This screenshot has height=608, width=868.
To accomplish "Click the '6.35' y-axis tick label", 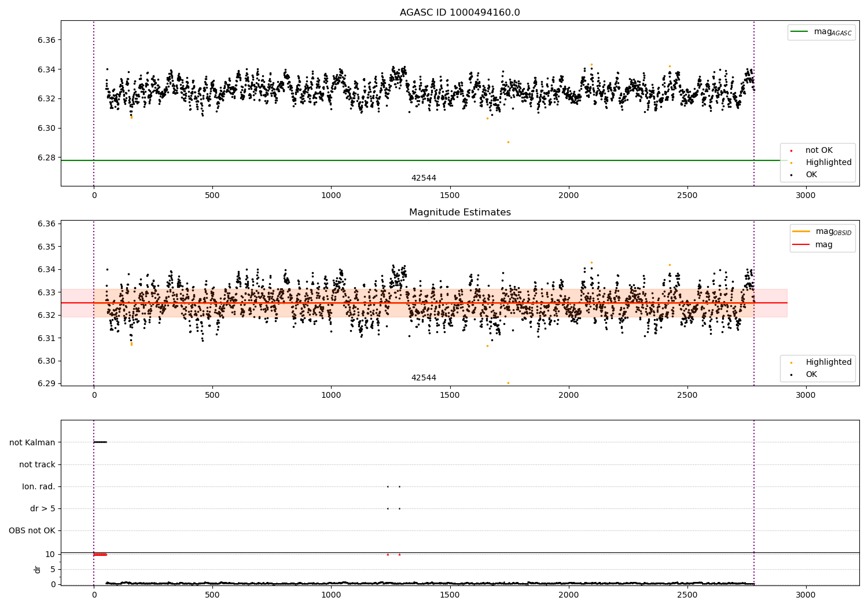I will click(x=46, y=247).
